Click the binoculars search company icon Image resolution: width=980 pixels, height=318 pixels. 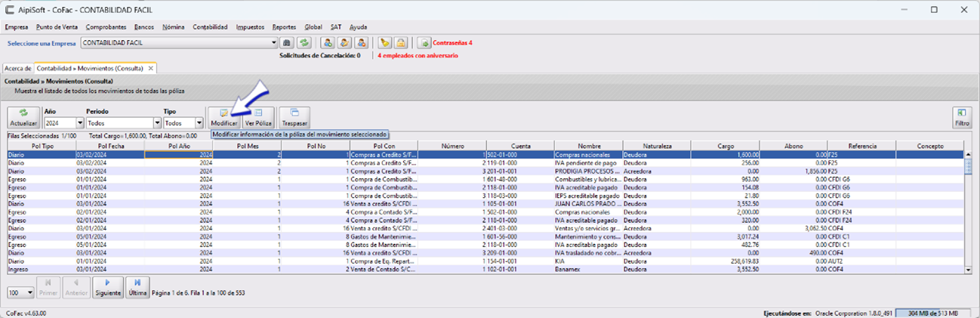286,43
